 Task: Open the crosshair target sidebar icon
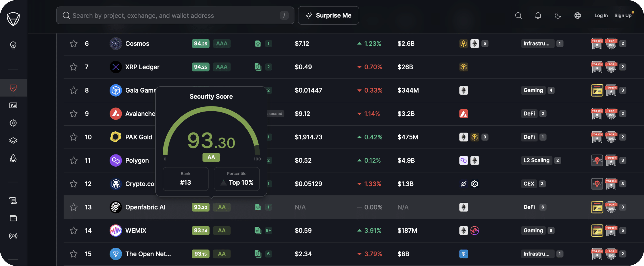[x=13, y=123]
